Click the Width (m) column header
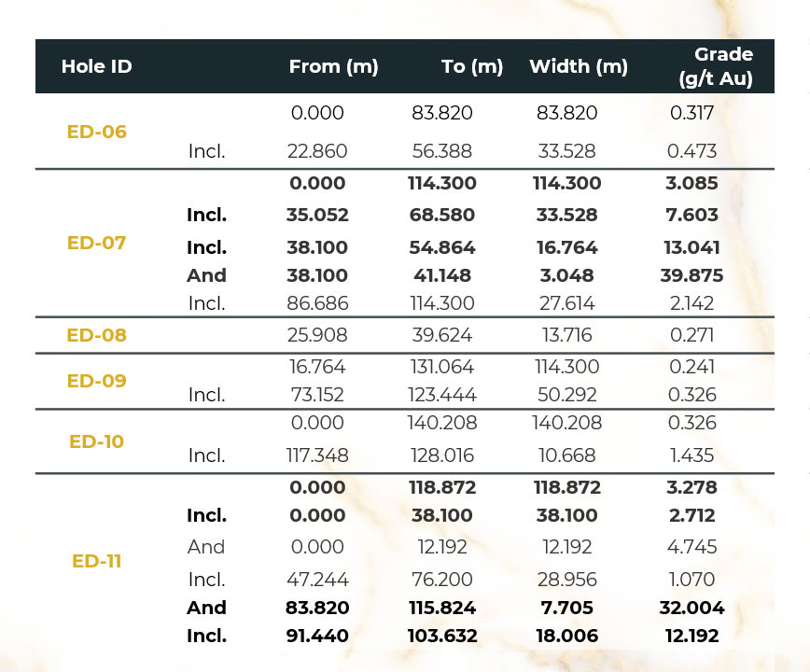Viewport: 810px width, 672px height. pyautogui.click(x=579, y=66)
